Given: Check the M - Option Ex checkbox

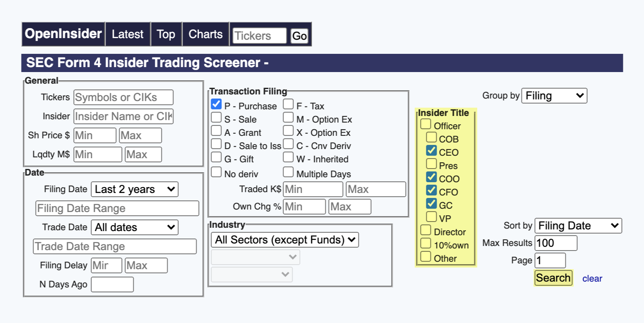Looking at the screenshot, I should pyautogui.click(x=288, y=118).
